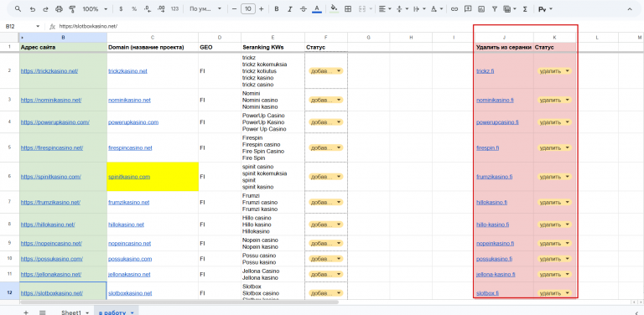
Task: Switch to the Sheet1 tab
Action: pyautogui.click(x=71, y=312)
